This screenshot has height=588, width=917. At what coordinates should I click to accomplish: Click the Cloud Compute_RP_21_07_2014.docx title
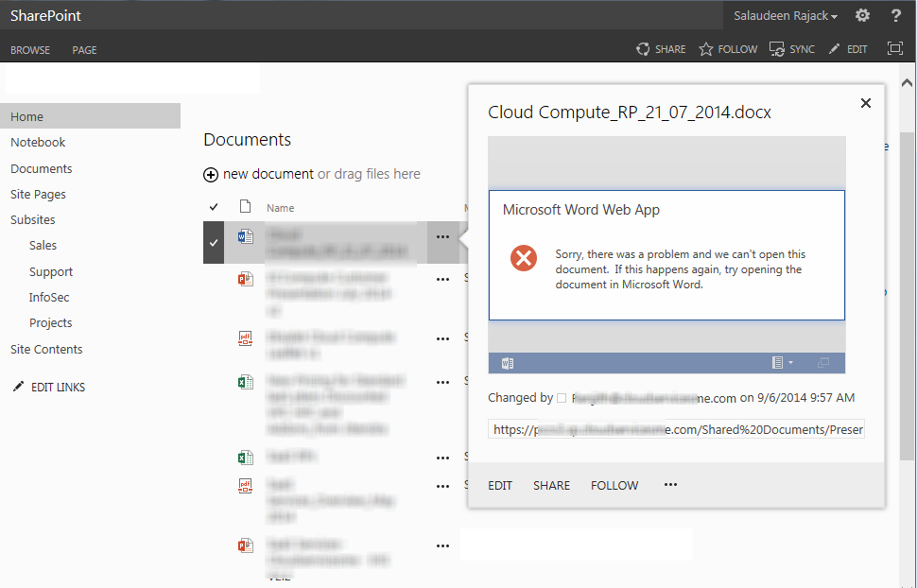630,112
